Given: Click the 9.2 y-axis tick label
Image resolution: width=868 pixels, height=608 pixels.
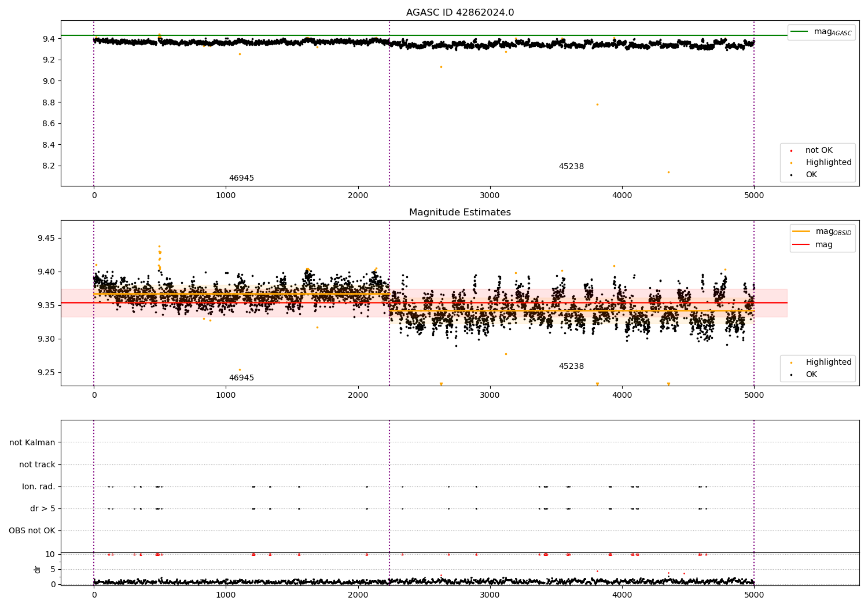Looking at the screenshot, I should pyautogui.click(x=49, y=60).
